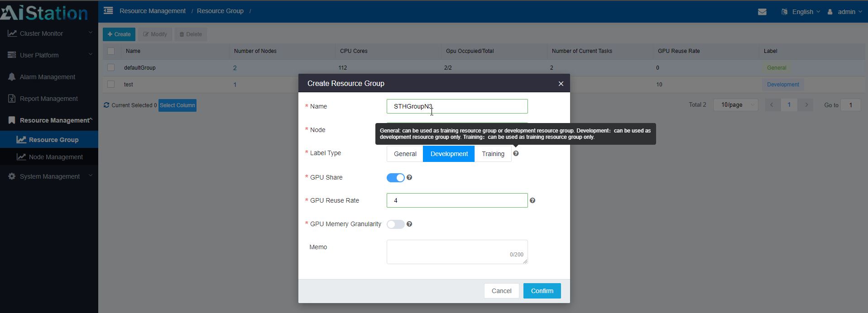This screenshot has width=868, height=313.
Task: Click the Name input field
Action: [457, 106]
